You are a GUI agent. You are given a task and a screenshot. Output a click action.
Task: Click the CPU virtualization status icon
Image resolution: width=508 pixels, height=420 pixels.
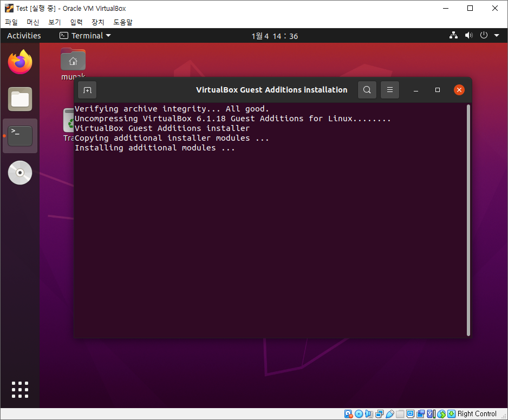(x=431, y=414)
